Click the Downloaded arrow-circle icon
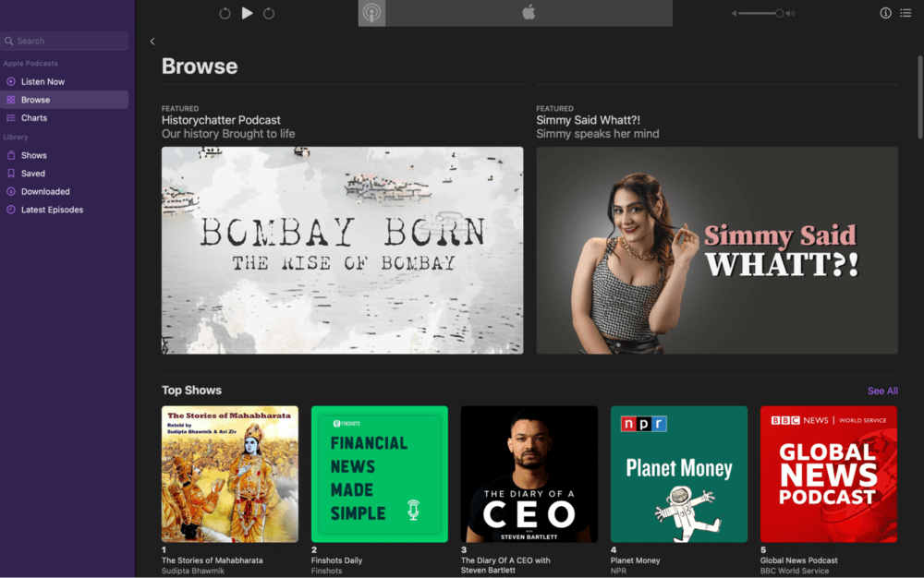Viewport: 924px width, 578px height. pos(10,191)
